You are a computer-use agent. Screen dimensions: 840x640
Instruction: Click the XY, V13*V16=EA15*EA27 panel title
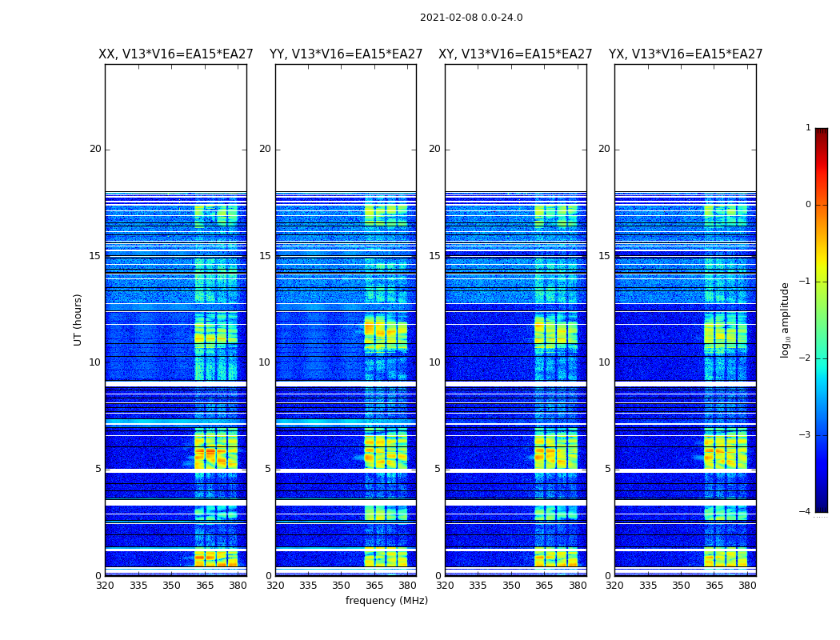[515, 54]
